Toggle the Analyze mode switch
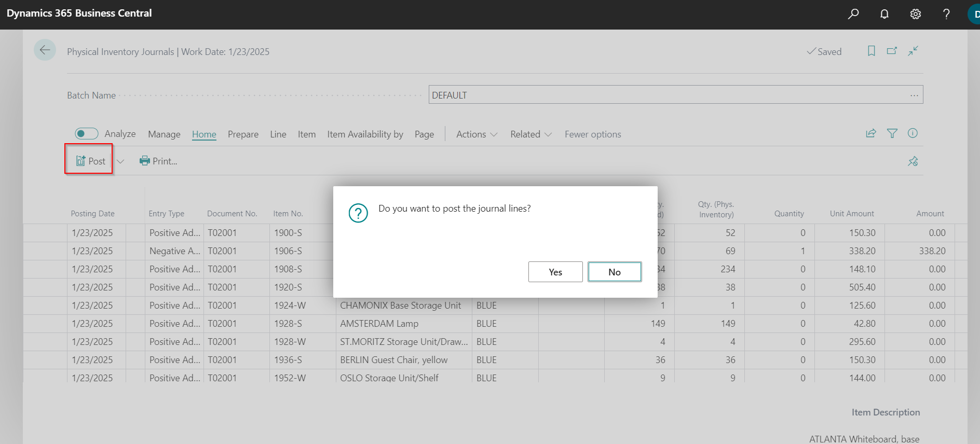The width and height of the screenshot is (980, 444). click(87, 134)
